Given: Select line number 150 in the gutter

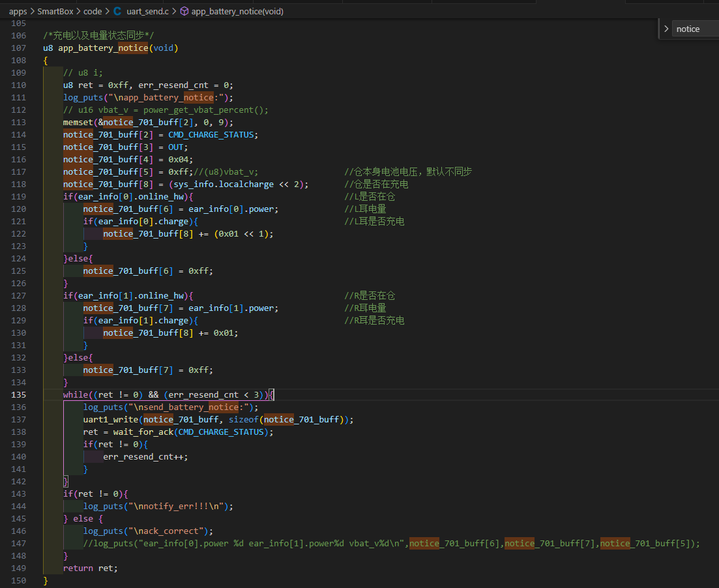Looking at the screenshot, I should 19,580.
